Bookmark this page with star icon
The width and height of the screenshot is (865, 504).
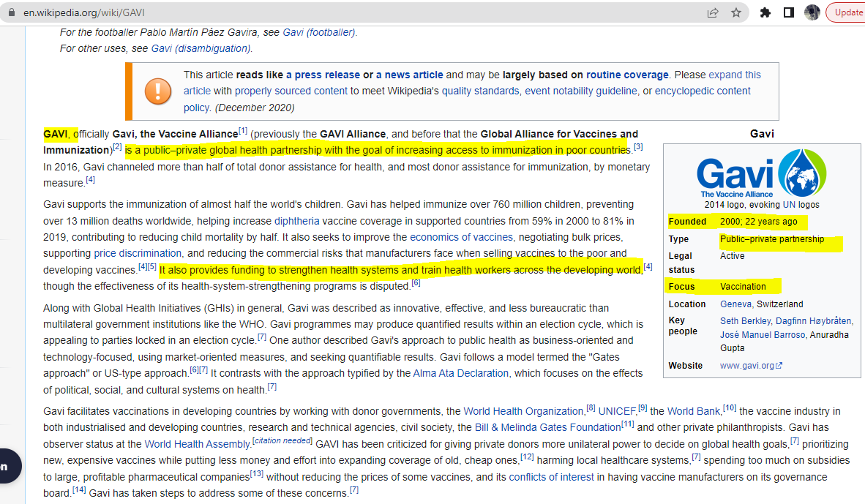736,12
